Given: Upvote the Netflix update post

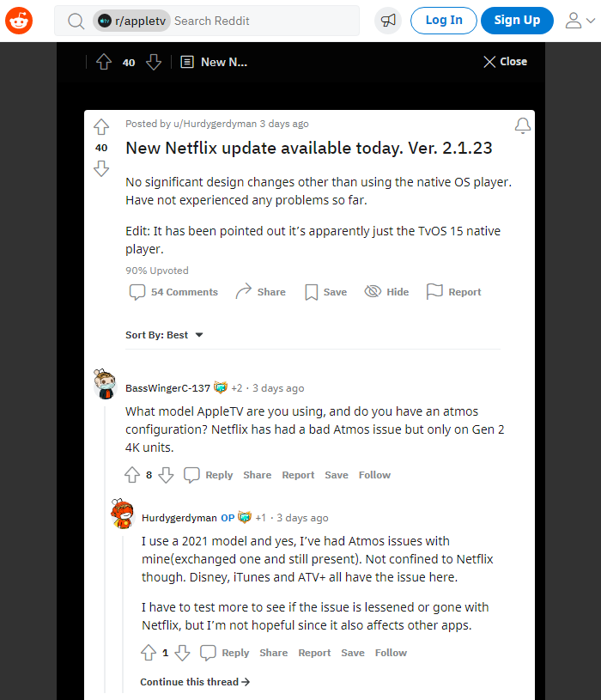Looking at the screenshot, I should (101, 127).
